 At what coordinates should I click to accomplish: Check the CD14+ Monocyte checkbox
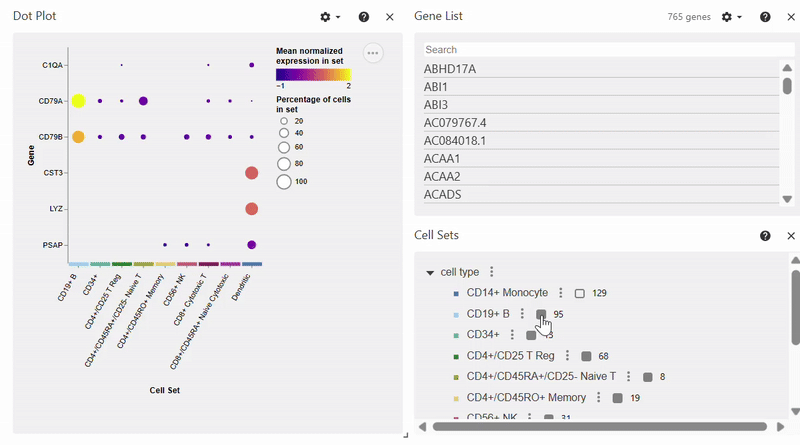point(580,294)
